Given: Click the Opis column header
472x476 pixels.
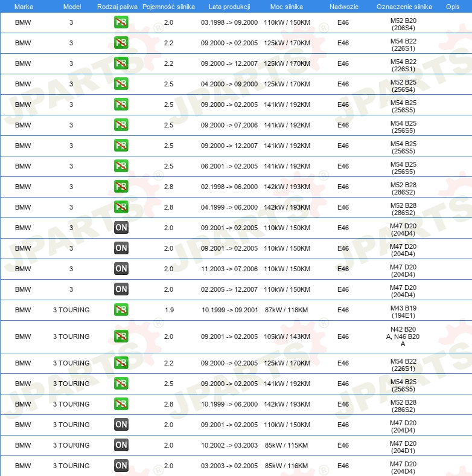Looking at the screenshot, I should tap(453, 7).
